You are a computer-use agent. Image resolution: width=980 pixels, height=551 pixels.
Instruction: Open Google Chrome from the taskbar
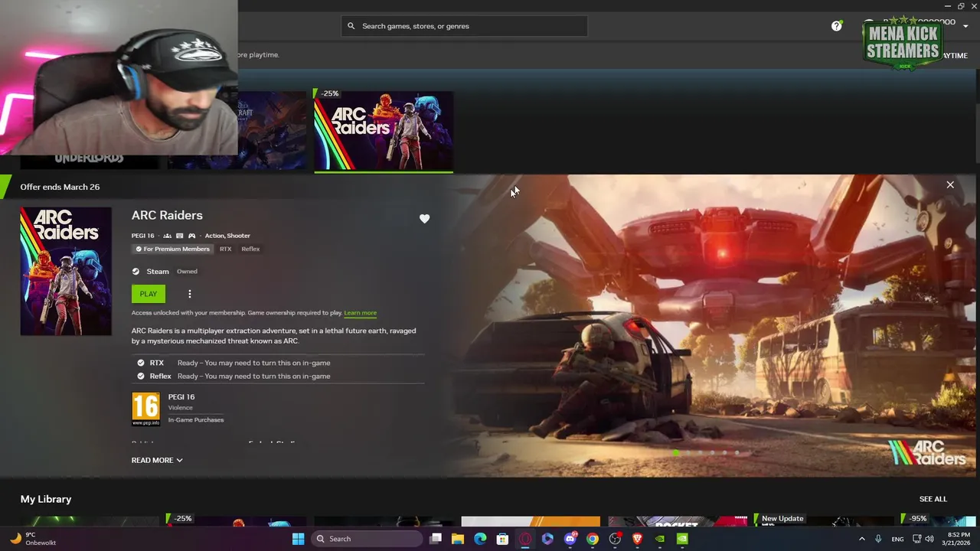pos(593,539)
